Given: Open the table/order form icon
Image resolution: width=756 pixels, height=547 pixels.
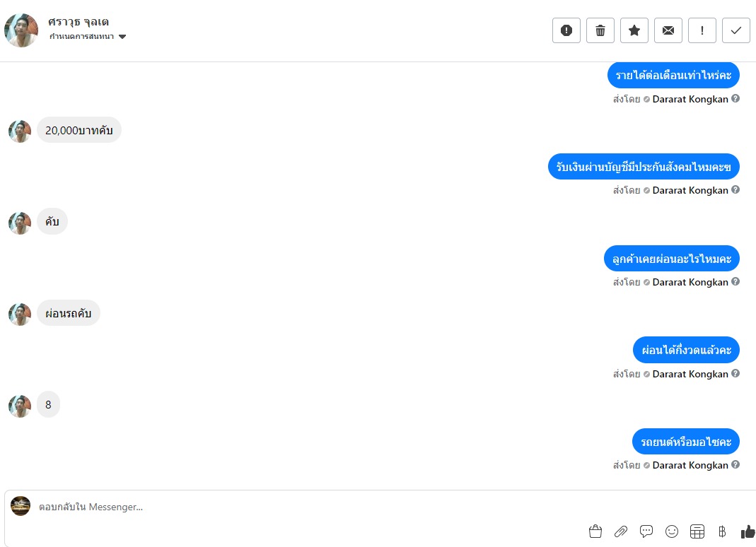Looking at the screenshot, I should (x=697, y=531).
